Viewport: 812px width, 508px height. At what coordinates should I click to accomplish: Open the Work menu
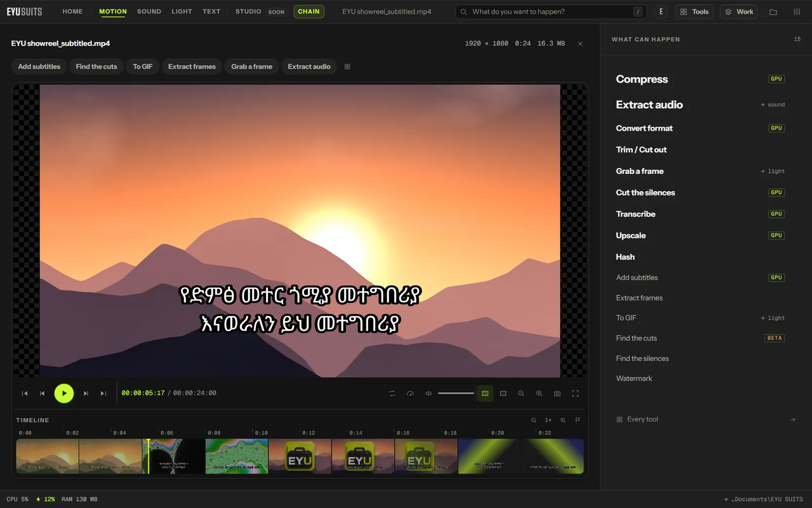[739, 12]
